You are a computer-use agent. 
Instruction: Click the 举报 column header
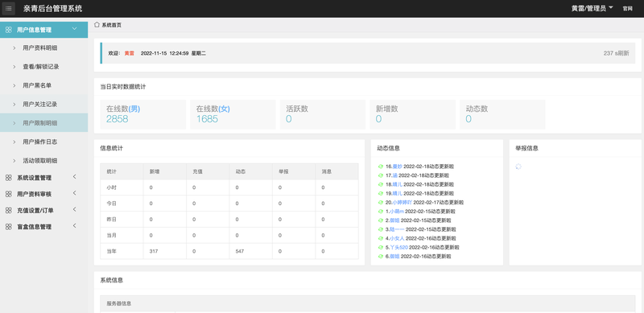283,171
